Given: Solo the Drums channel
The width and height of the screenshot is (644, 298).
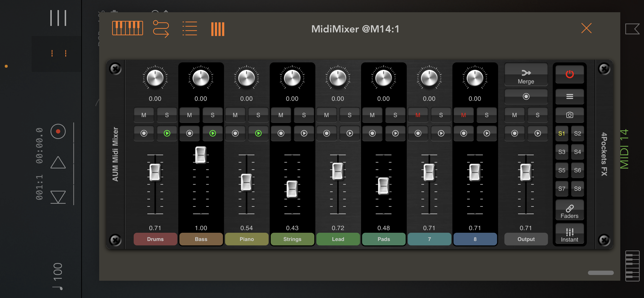Looking at the screenshot, I should [167, 115].
